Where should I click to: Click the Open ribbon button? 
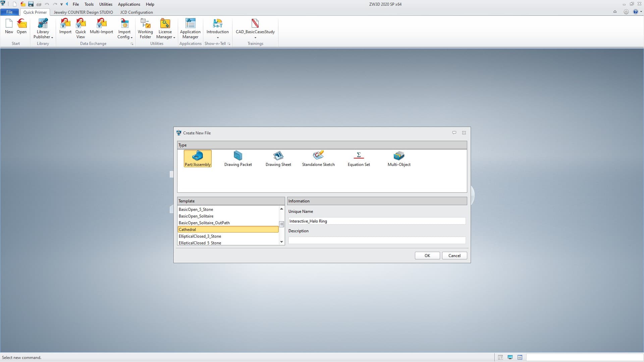coord(21,26)
